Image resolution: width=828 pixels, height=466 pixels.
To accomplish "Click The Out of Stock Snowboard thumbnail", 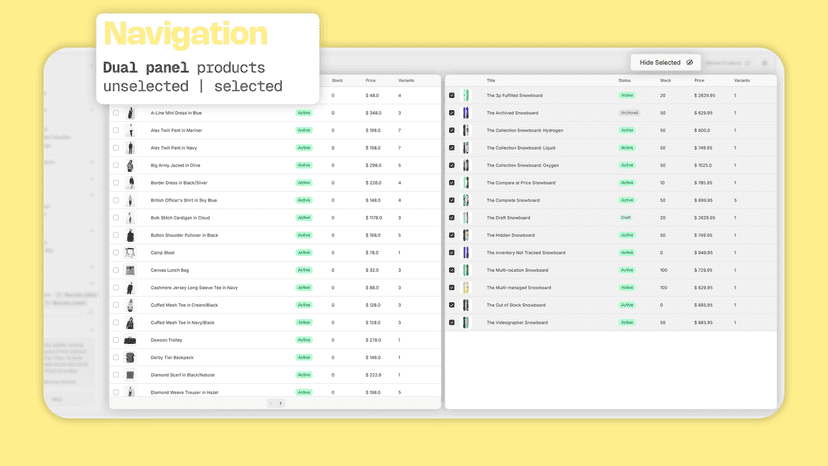I will click(466, 305).
